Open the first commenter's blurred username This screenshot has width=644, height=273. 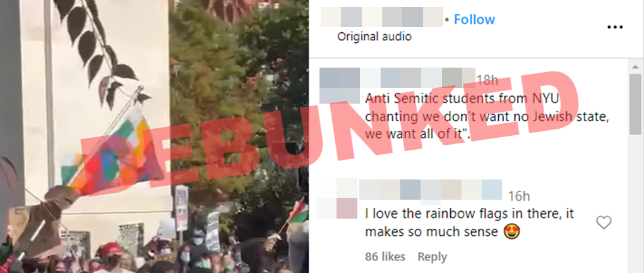click(x=417, y=77)
